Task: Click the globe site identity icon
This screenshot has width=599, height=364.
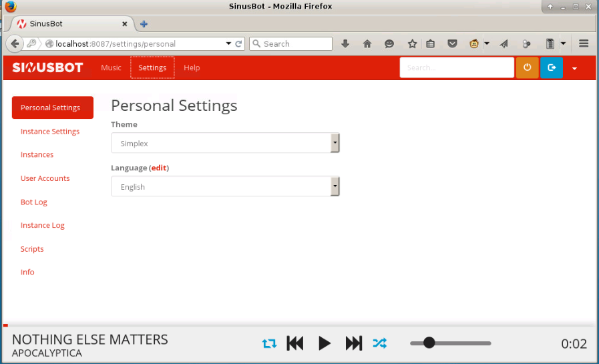Action: (x=49, y=44)
